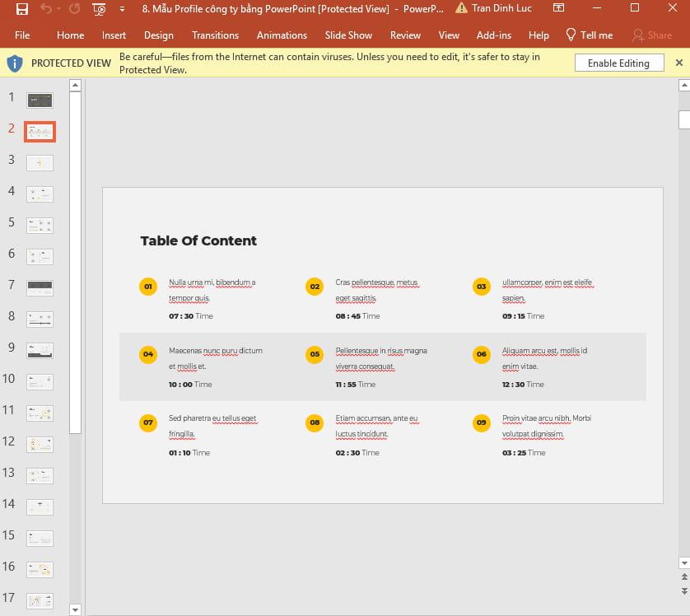
Task: Open the File menu
Action: pos(22,35)
